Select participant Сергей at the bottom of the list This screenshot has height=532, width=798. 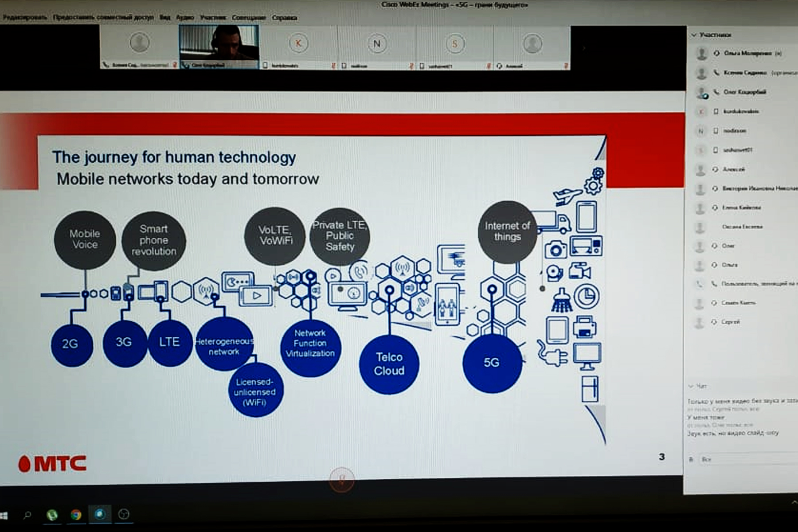coord(730,322)
